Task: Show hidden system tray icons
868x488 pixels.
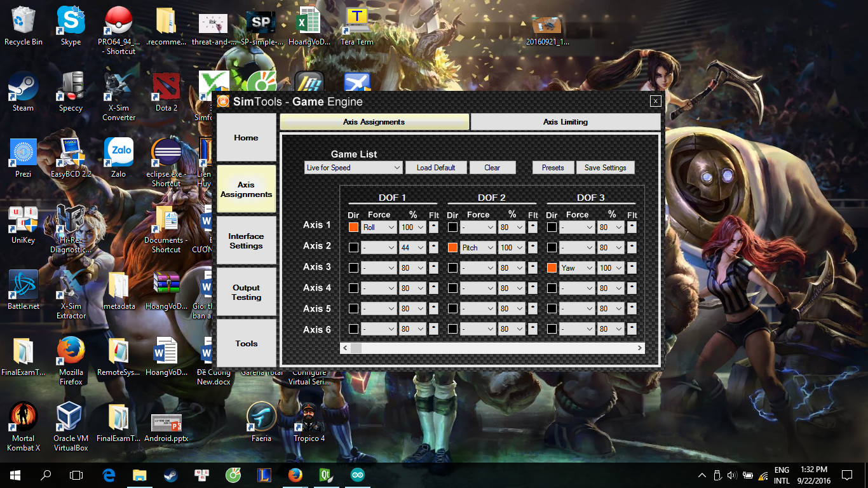Action: (x=702, y=475)
